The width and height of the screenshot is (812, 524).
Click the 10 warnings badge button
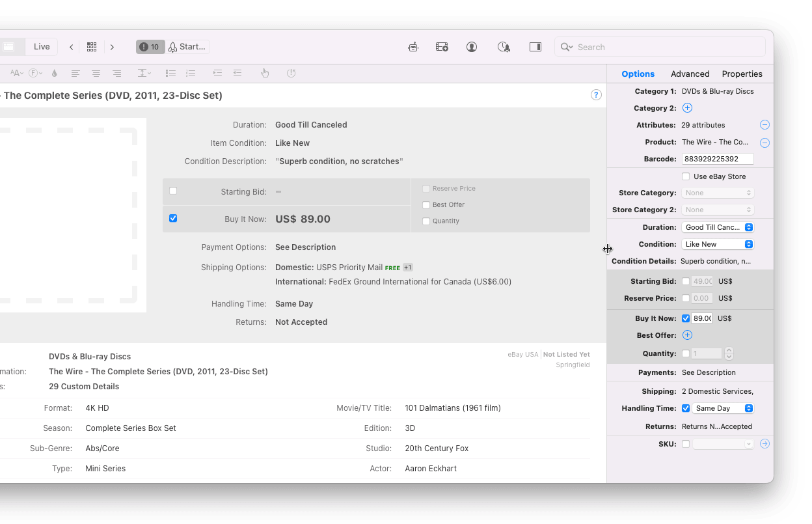[x=150, y=47]
